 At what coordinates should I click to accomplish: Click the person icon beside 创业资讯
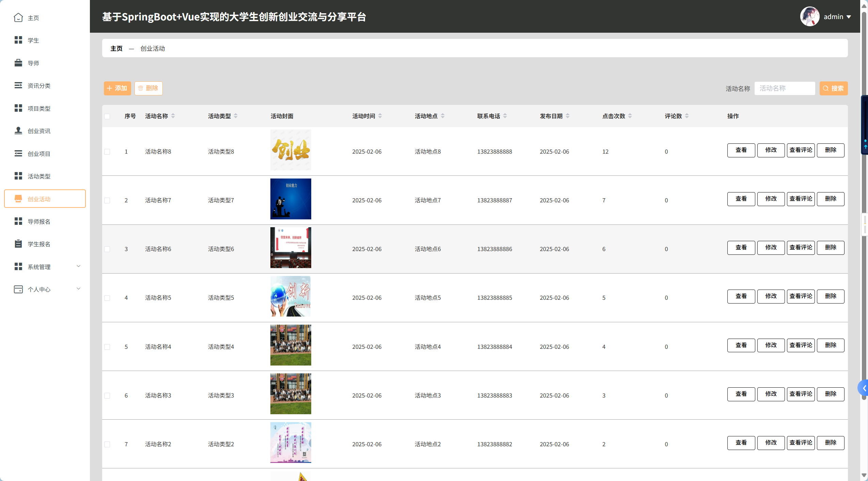tap(18, 130)
